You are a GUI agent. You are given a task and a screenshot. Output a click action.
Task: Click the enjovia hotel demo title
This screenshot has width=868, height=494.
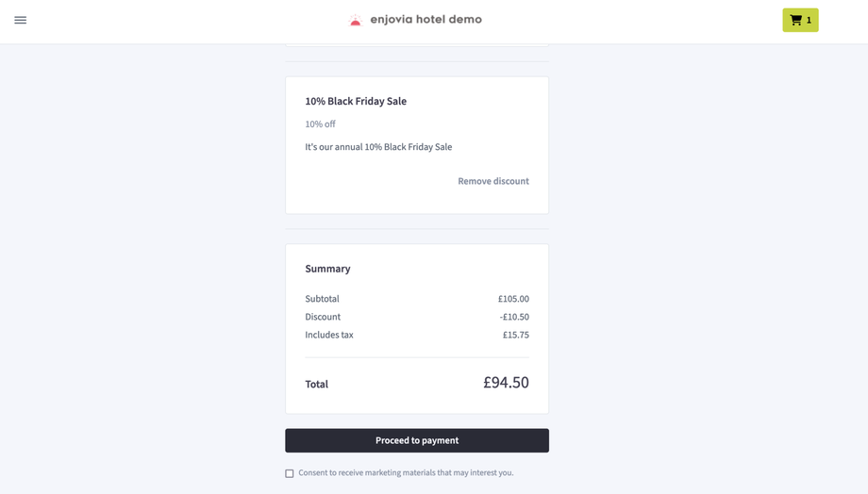click(x=426, y=20)
